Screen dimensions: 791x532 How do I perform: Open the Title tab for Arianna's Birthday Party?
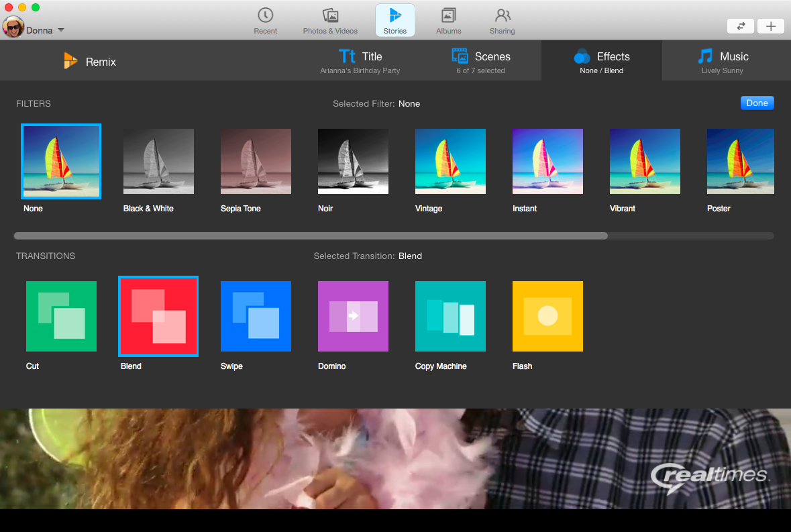(360, 61)
